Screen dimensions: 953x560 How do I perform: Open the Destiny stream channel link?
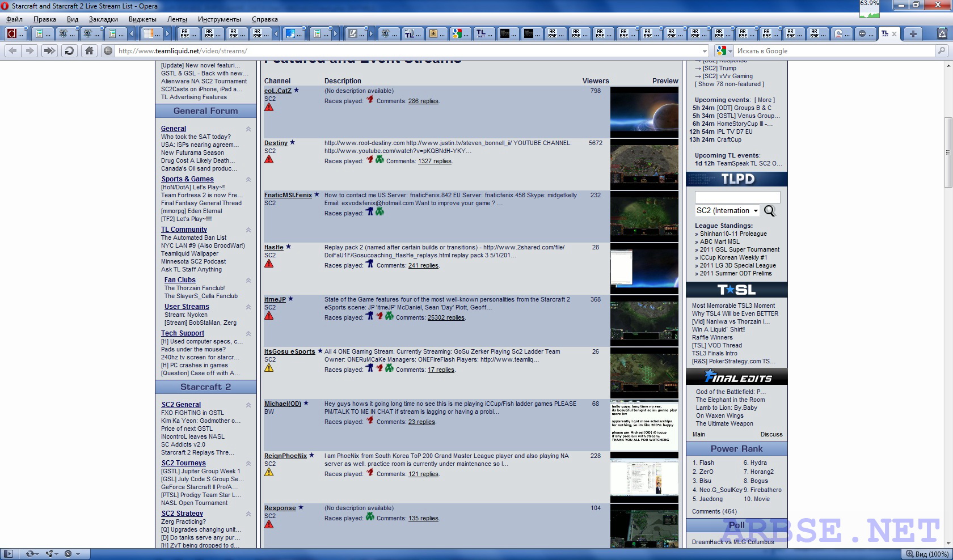(x=276, y=143)
